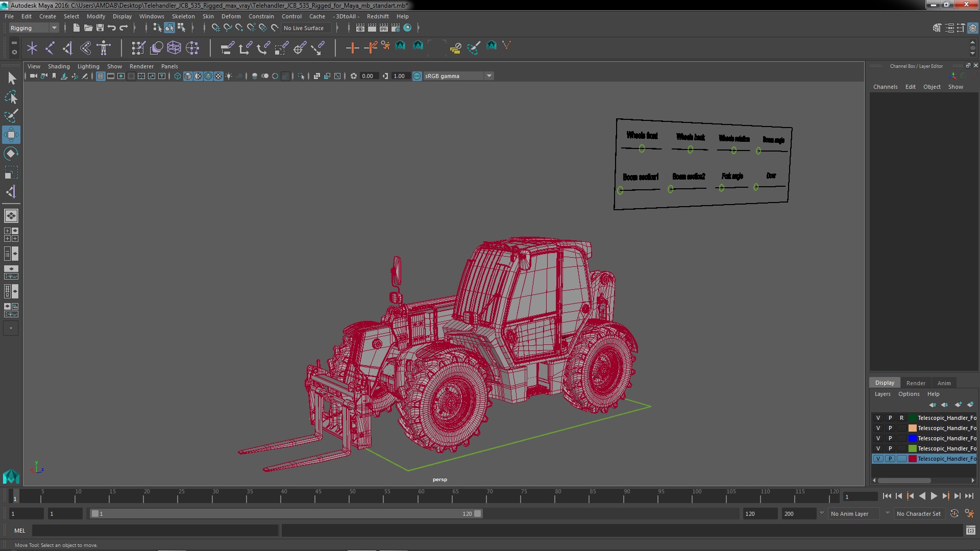Image resolution: width=980 pixels, height=551 pixels.
Task: Switch to the Render tab
Action: tap(915, 382)
